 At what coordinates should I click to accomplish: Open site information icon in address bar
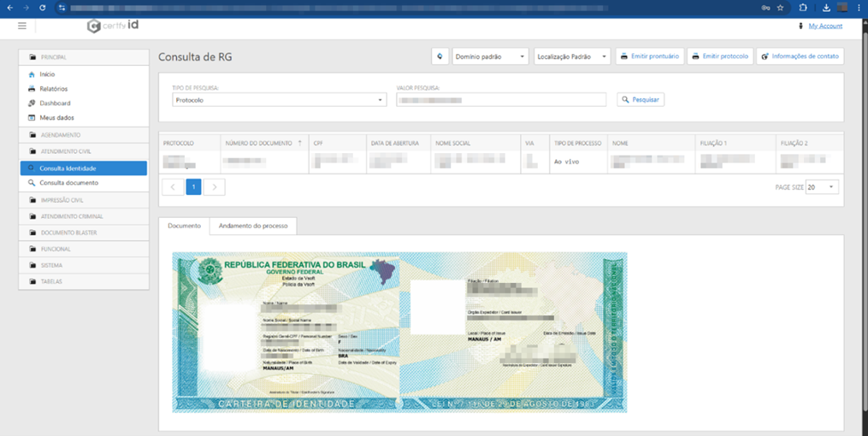[x=62, y=8]
